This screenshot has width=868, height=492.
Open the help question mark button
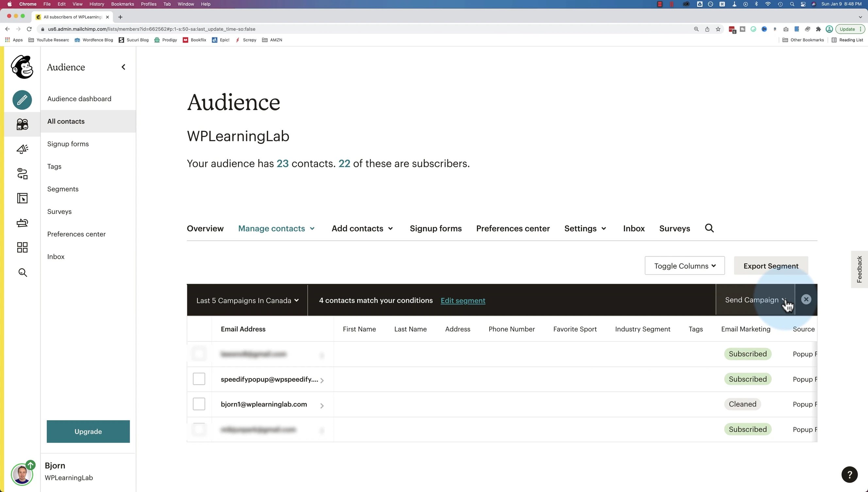pos(849,474)
